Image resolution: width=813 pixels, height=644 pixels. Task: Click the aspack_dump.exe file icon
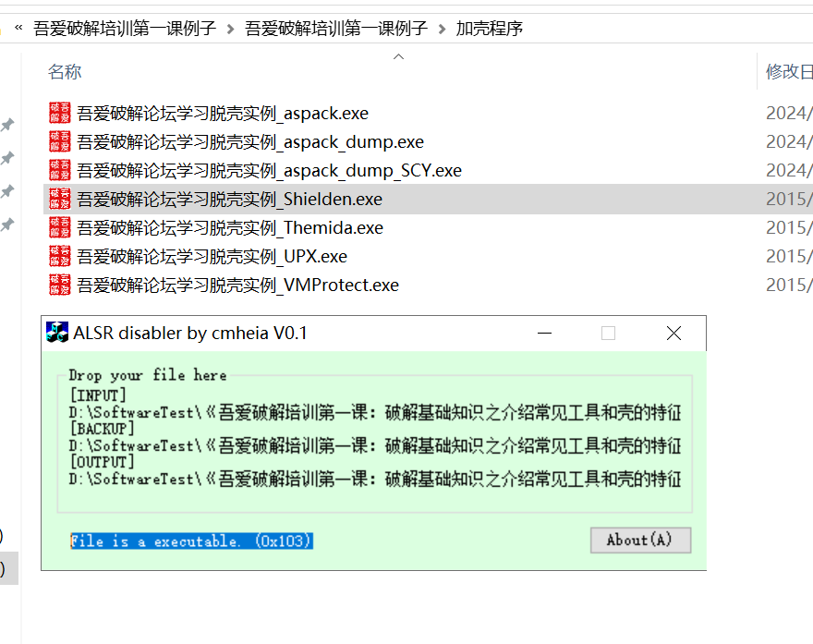[x=59, y=142]
